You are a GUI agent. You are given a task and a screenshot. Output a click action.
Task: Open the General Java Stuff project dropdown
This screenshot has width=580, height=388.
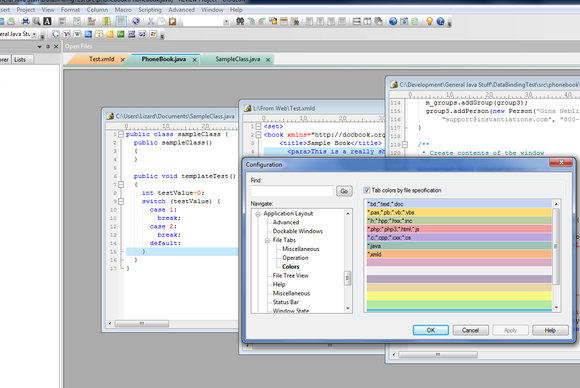click(34, 34)
